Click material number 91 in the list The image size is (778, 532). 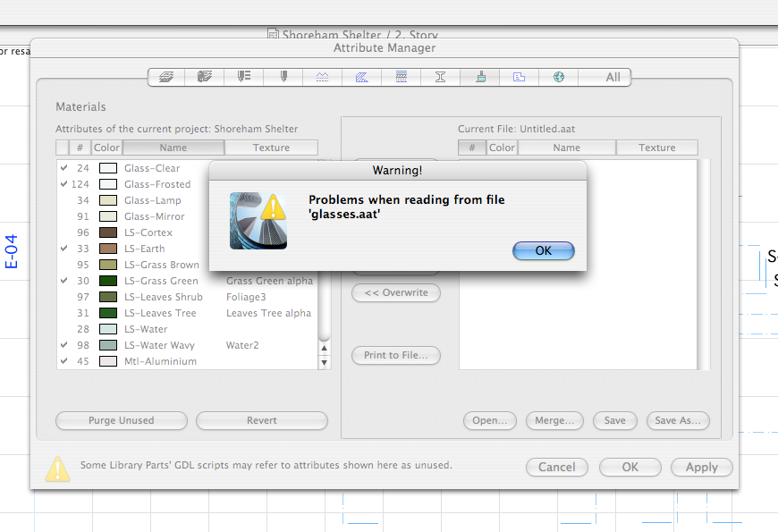click(83, 216)
